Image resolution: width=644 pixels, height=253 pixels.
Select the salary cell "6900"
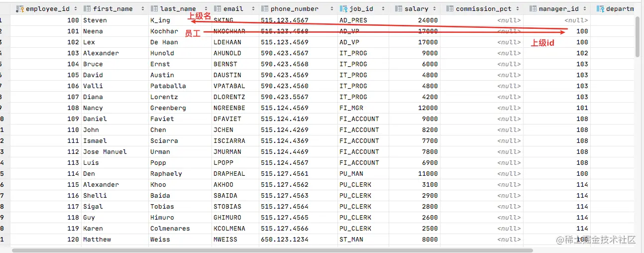click(x=430, y=163)
